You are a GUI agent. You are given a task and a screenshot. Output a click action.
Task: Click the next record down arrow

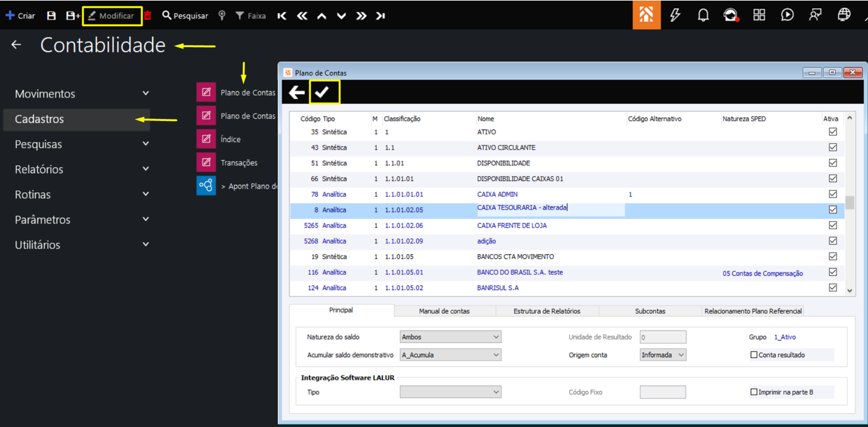point(341,16)
